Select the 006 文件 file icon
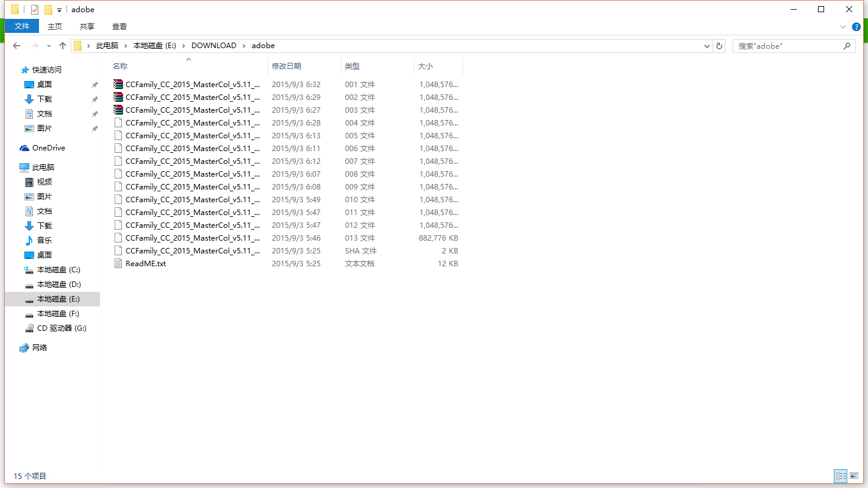This screenshot has width=868, height=488. 118,149
